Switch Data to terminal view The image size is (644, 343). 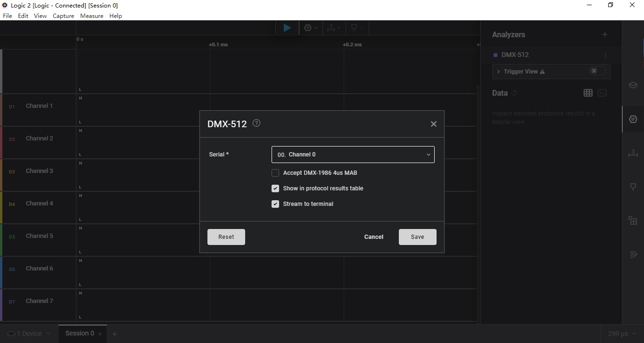pyautogui.click(x=602, y=93)
